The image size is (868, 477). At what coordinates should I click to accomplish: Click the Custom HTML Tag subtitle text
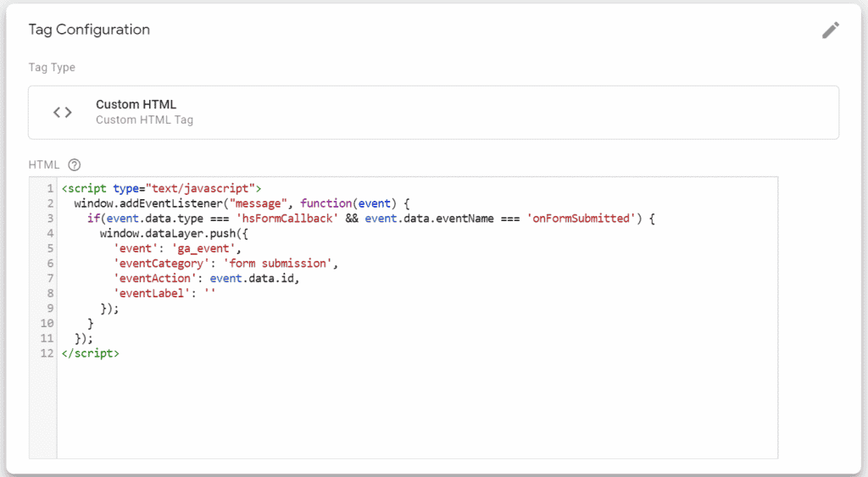[144, 120]
